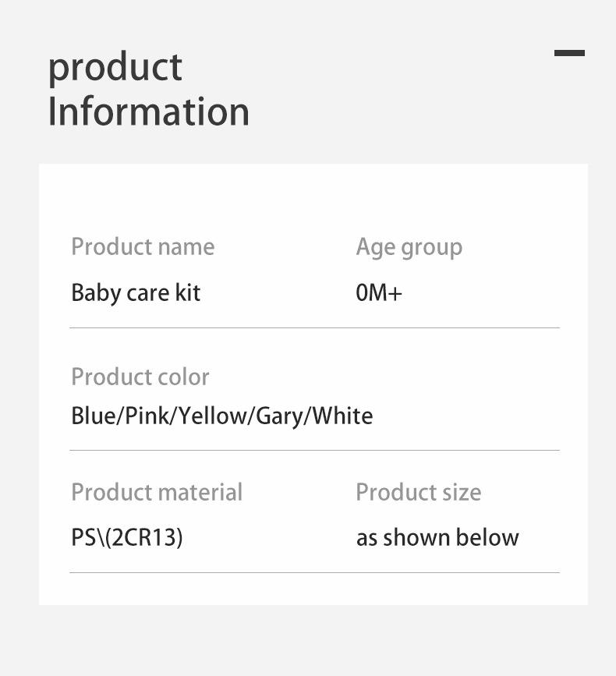616x676 pixels.
Task: Select the "Product name" label
Action: (142, 247)
